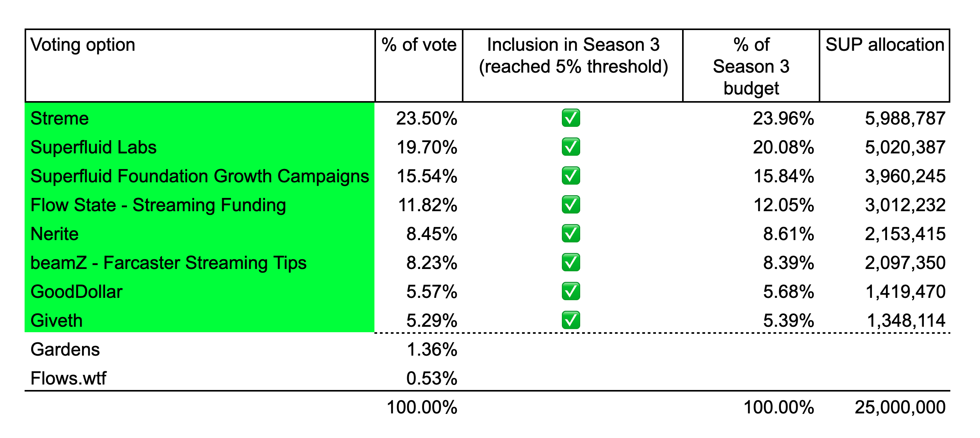980x438 pixels.
Task: Click the 5,988,787 SUP allocation value
Action: tap(905, 118)
